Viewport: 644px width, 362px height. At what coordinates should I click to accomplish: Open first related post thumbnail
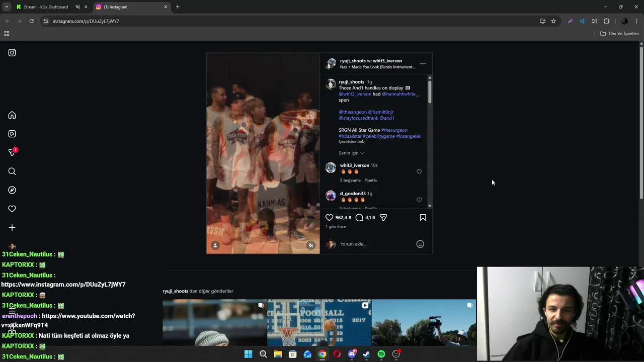coord(215,323)
